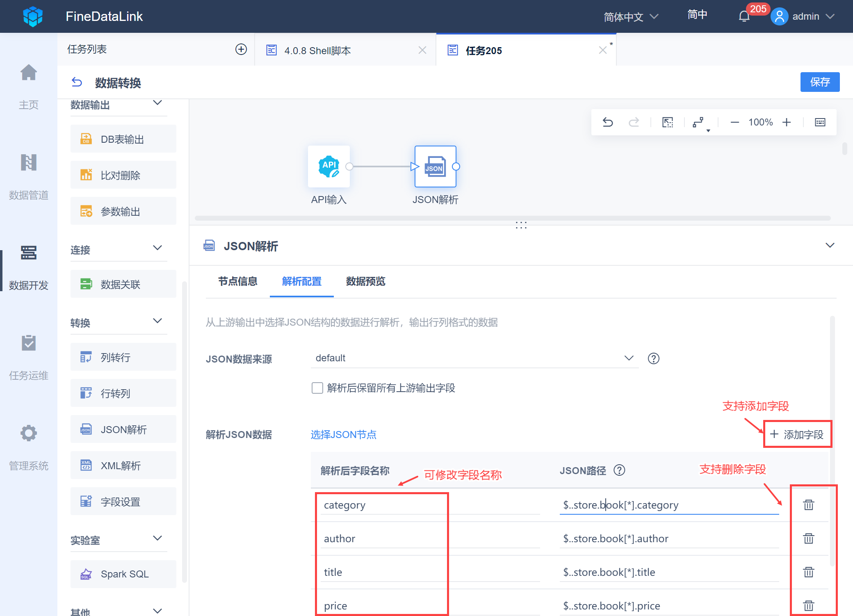Screen dimensions: 853x616
Task: Click the API输入 node on canvas
Action: (x=329, y=167)
